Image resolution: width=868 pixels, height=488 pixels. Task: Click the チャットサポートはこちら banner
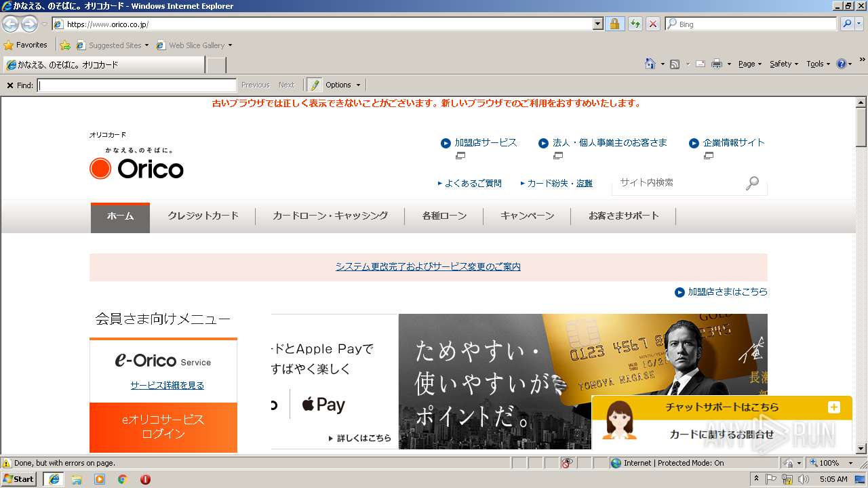click(722, 407)
